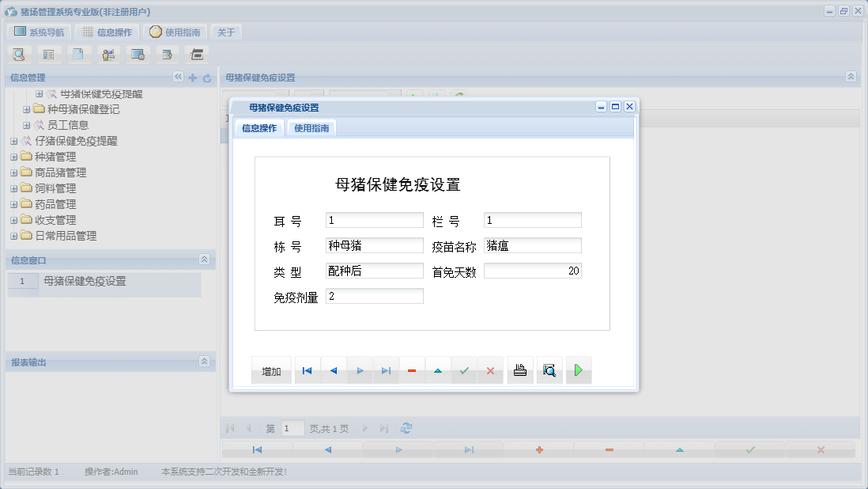Go to next record in the dialog
This screenshot has height=489, width=868.
point(360,370)
